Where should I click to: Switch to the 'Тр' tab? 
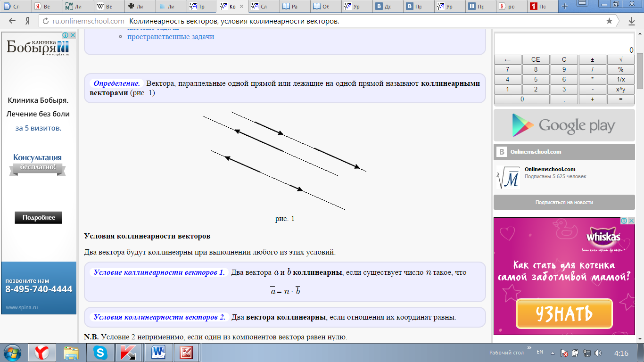pos(201,7)
